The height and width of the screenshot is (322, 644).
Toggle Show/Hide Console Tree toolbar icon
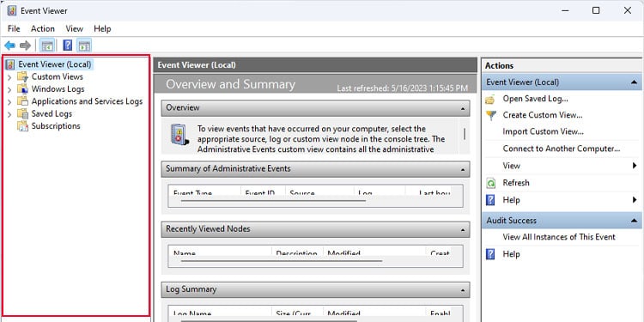pyautogui.click(x=47, y=46)
